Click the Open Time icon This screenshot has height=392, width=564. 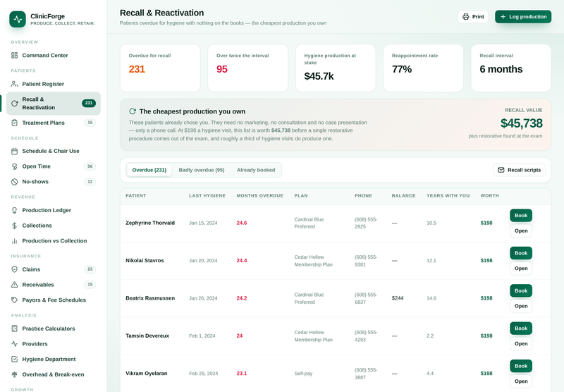tap(14, 166)
